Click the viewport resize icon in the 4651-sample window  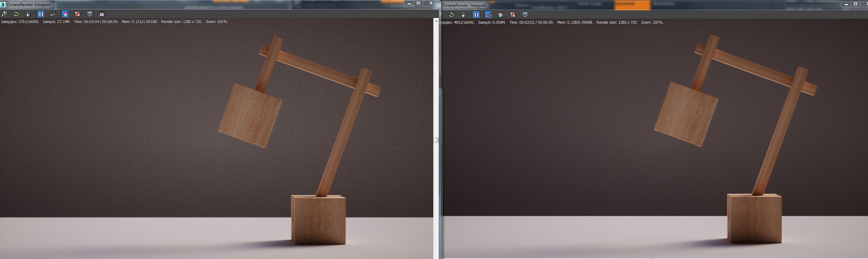(525, 15)
